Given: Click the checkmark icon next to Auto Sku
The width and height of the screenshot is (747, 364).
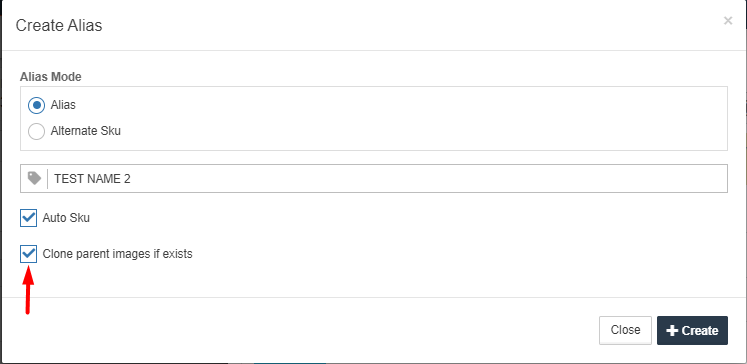Looking at the screenshot, I should [x=29, y=218].
